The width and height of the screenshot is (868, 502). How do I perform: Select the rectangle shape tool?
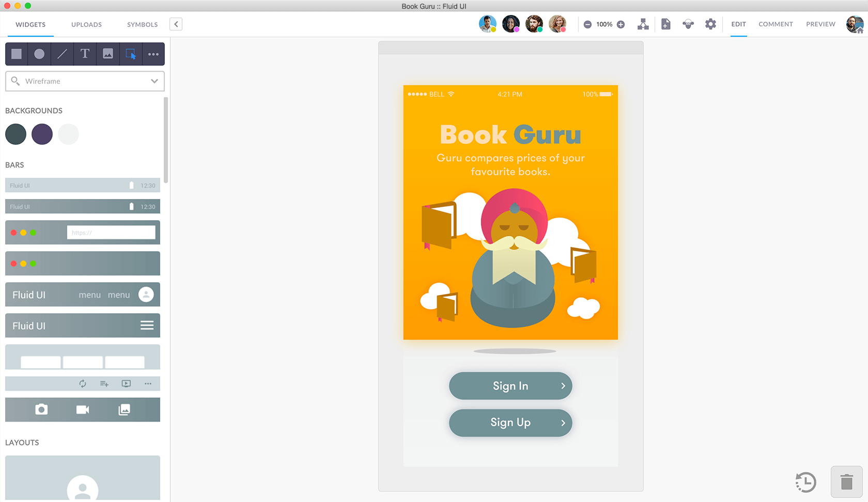click(x=17, y=54)
